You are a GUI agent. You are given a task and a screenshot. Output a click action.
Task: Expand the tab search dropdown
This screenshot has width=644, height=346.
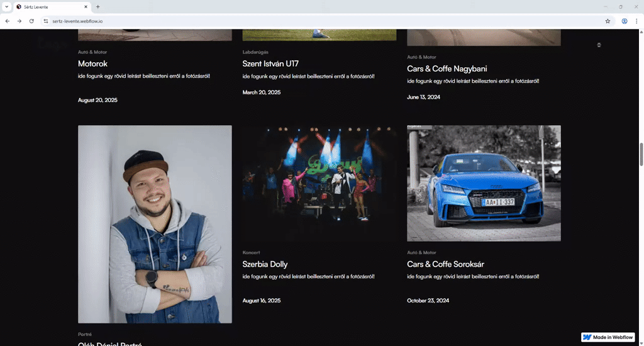tap(6, 6)
